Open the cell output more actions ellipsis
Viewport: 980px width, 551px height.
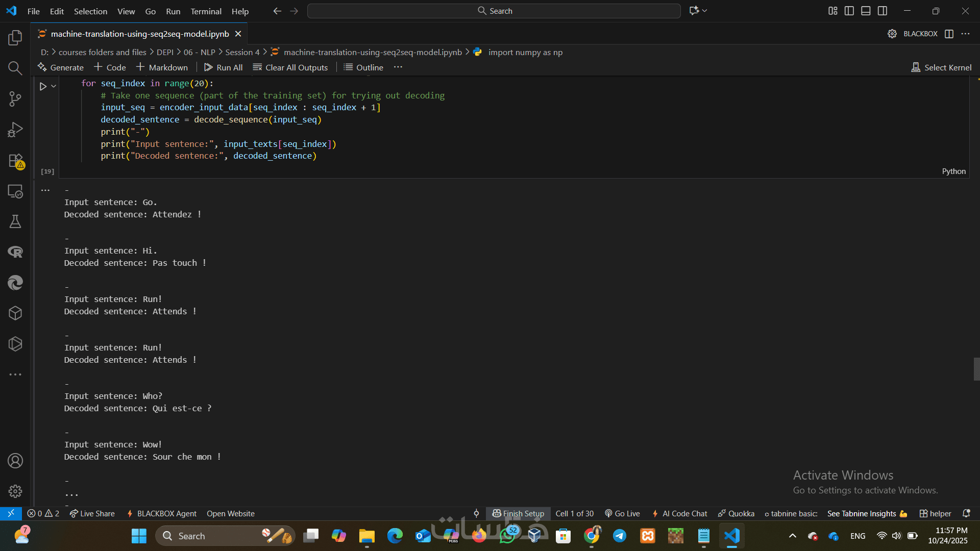click(x=45, y=190)
